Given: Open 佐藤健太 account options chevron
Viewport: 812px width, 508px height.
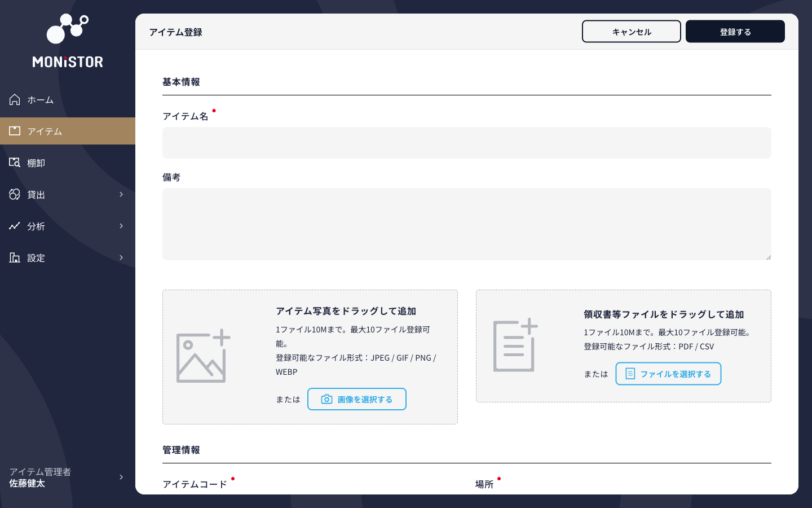Looking at the screenshot, I should coord(121,477).
